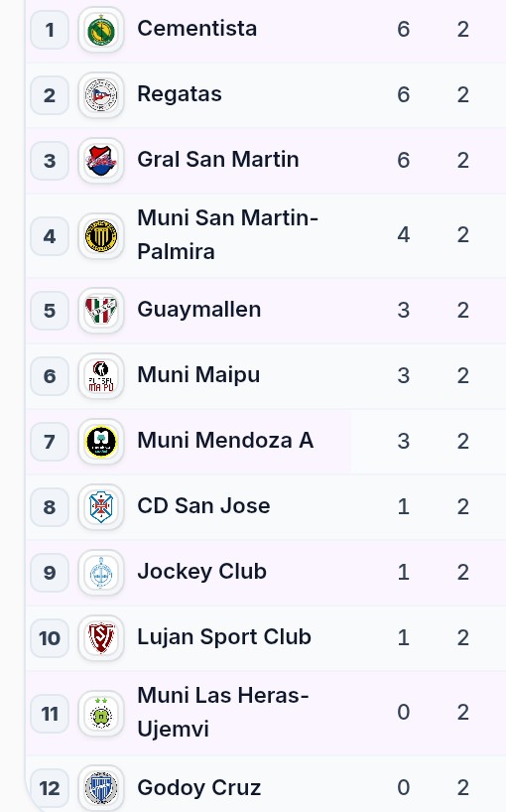The height and width of the screenshot is (812, 506).
Task: Select the Muni Mendoza A badge
Action: coord(101,441)
